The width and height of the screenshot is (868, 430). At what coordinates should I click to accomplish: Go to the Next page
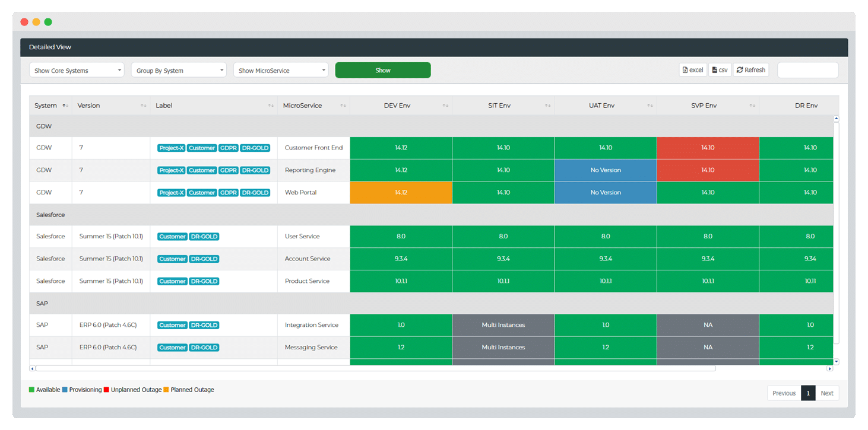tap(827, 393)
